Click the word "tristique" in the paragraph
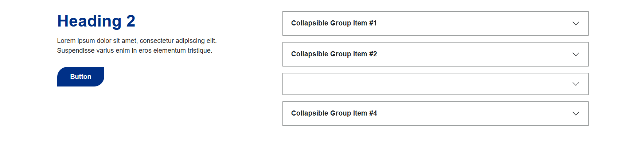 tap(199, 51)
